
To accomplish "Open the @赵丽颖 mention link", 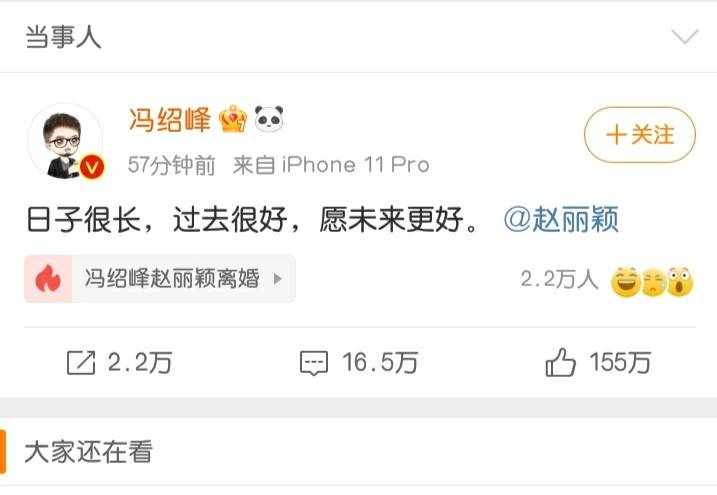I will [x=562, y=219].
